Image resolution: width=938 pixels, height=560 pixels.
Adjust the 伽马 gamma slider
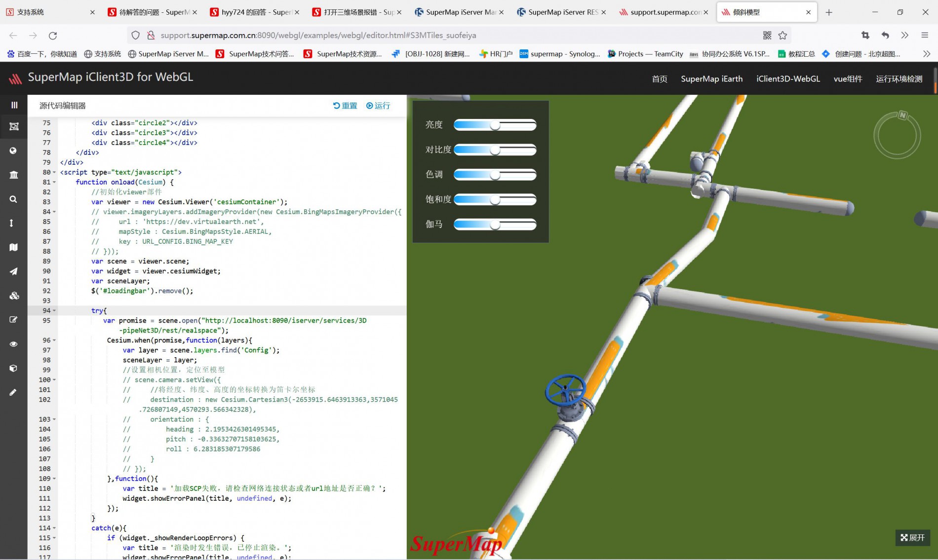click(x=495, y=224)
